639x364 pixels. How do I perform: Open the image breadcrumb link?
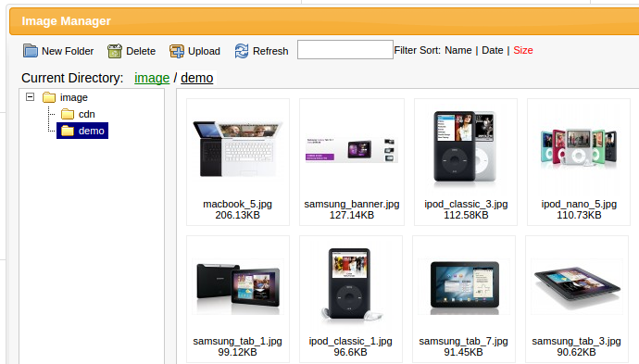pos(152,78)
